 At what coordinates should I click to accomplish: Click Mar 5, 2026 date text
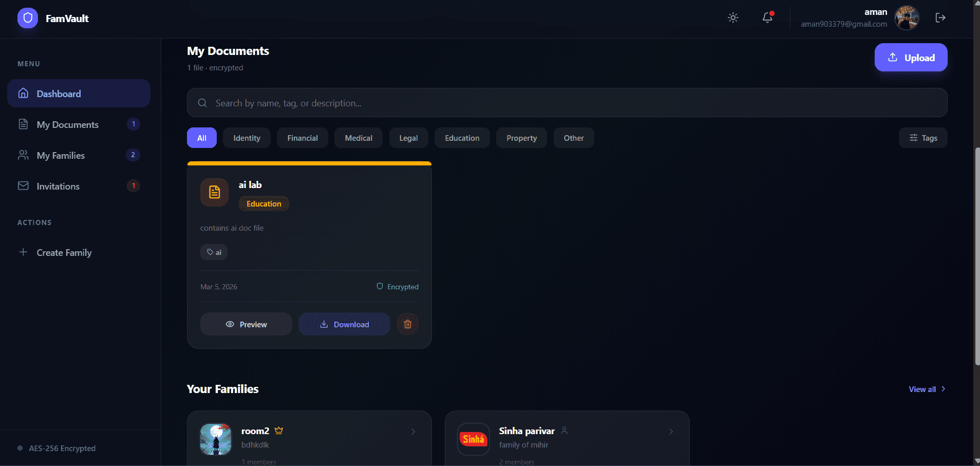(219, 287)
